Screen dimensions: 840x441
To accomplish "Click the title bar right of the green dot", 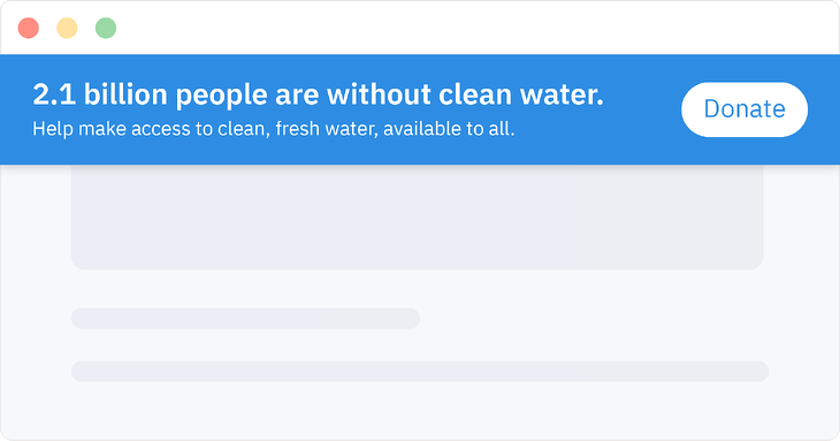I will (x=300, y=28).
